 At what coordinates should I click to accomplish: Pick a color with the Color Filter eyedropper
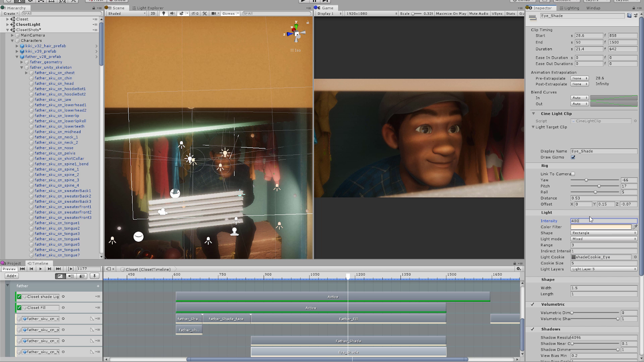tap(635, 227)
